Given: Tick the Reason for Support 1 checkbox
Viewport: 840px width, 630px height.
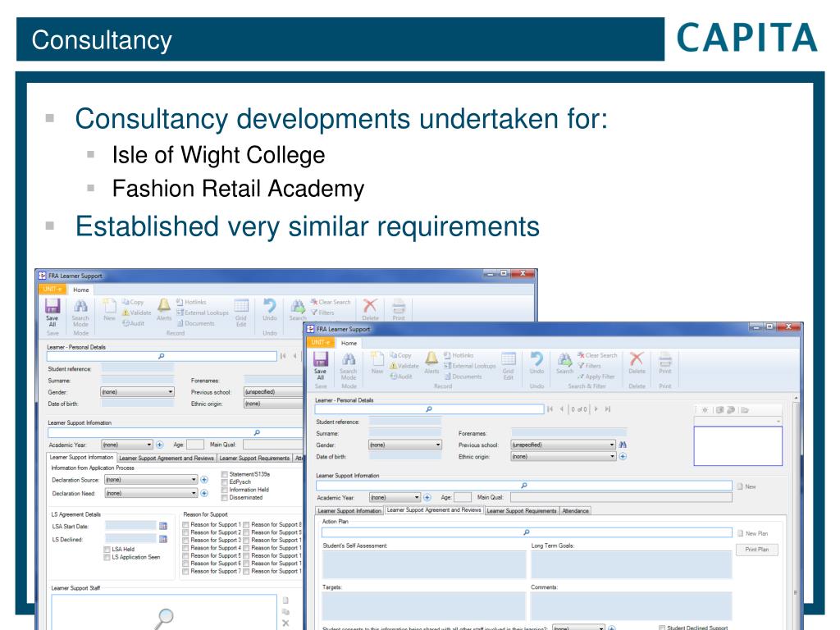Looking at the screenshot, I should (x=186, y=524).
